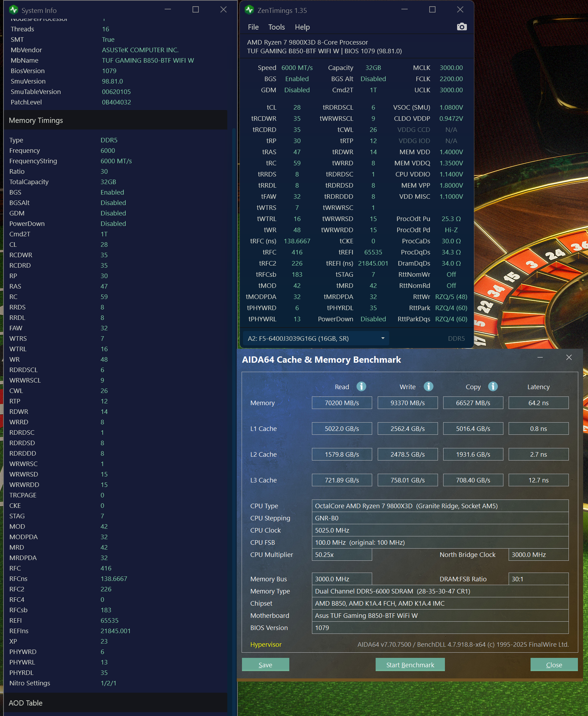Click the tRFC (ns) value 138.6667
588x716 pixels.
[x=297, y=241]
